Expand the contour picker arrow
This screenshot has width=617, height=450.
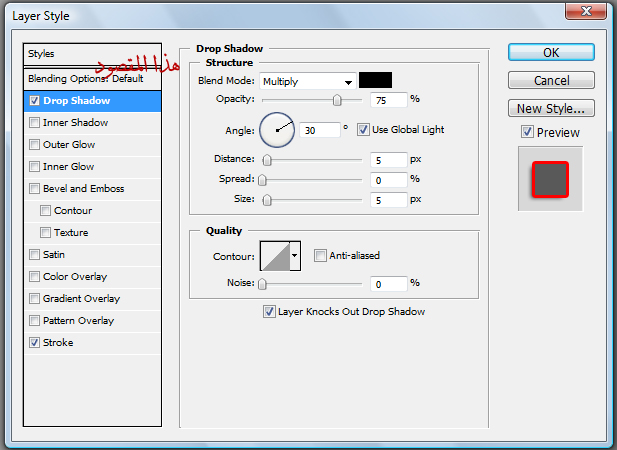pos(295,257)
